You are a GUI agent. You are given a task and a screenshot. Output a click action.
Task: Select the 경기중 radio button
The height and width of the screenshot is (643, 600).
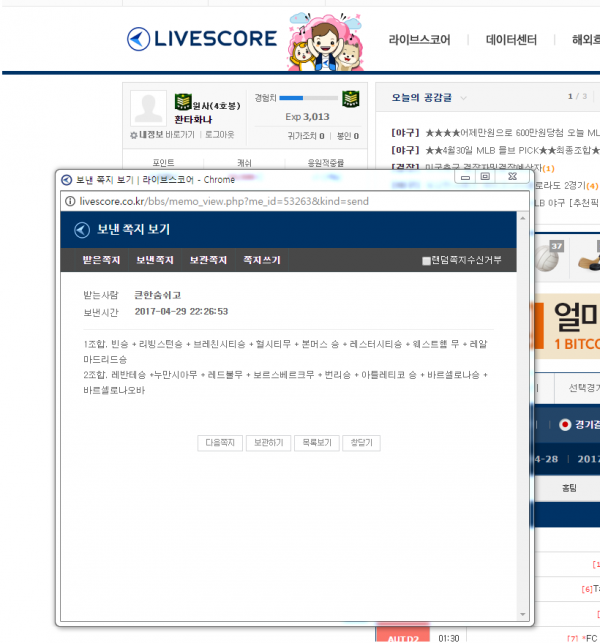(565, 424)
